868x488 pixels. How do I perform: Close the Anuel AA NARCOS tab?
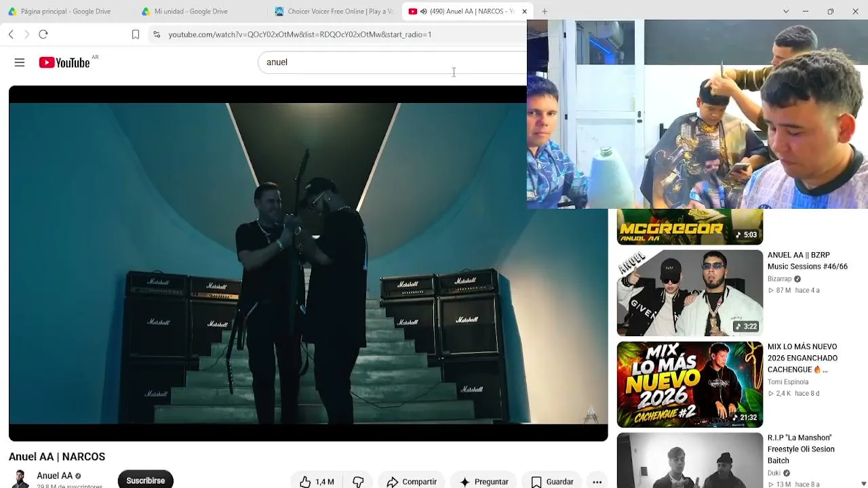click(524, 12)
